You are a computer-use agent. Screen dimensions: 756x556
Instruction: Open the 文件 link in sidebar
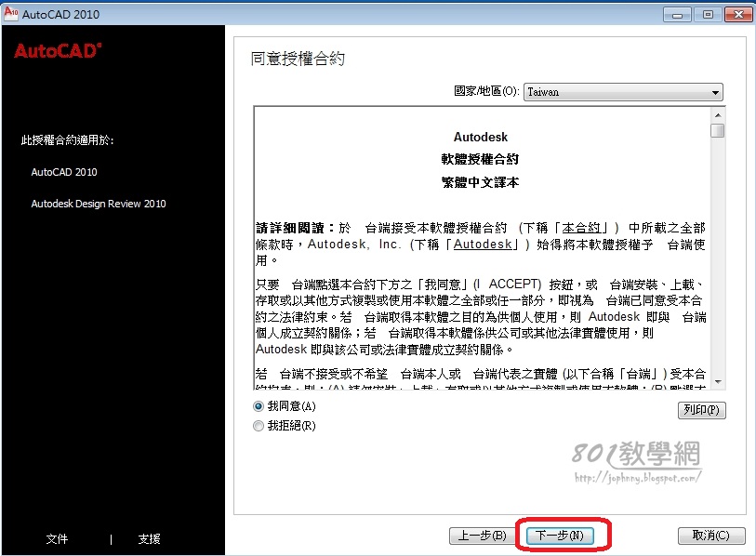click(57, 538)
